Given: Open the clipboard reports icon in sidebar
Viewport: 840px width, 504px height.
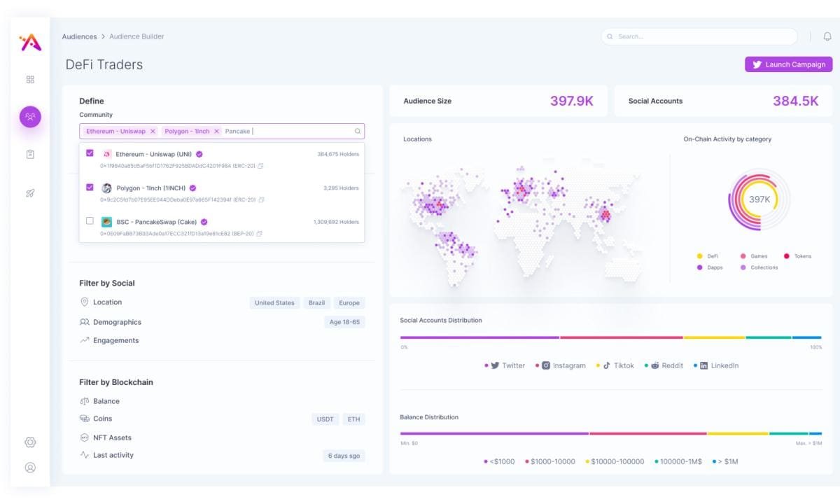Looking at the screenshot, I should [30, 155].
